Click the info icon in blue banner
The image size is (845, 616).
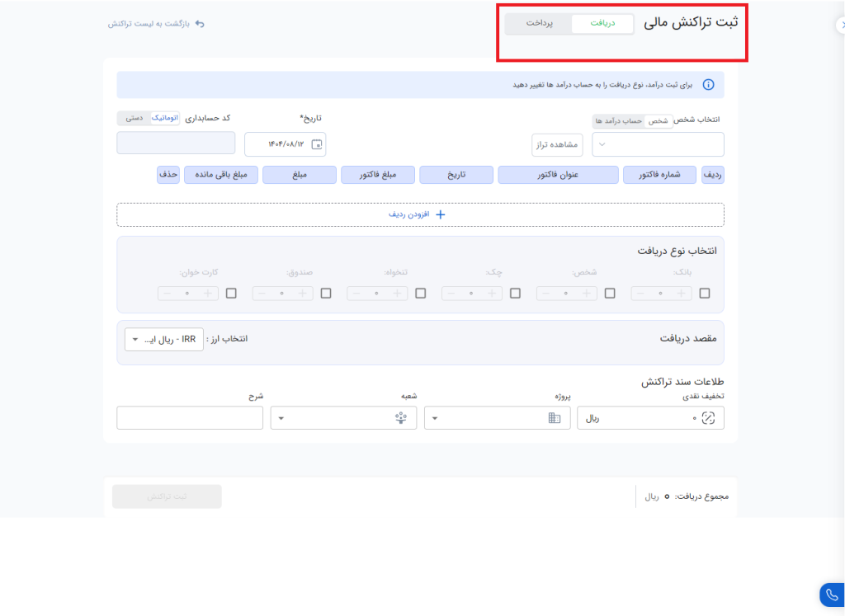(707, 84)
